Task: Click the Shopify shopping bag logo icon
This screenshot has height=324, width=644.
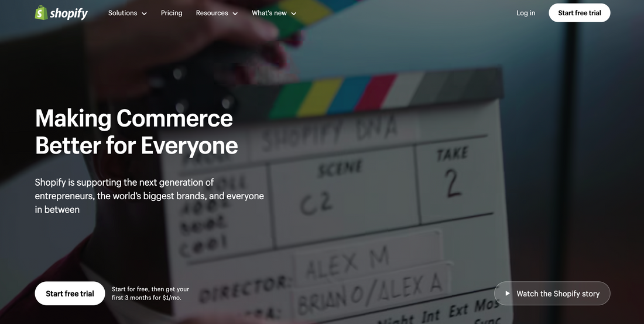Action: [41, 13]
